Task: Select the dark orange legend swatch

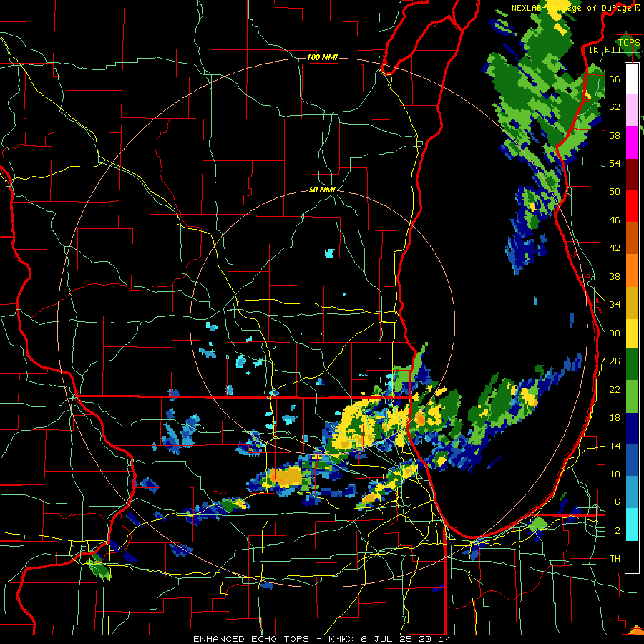Action: [x=632, y=238]
